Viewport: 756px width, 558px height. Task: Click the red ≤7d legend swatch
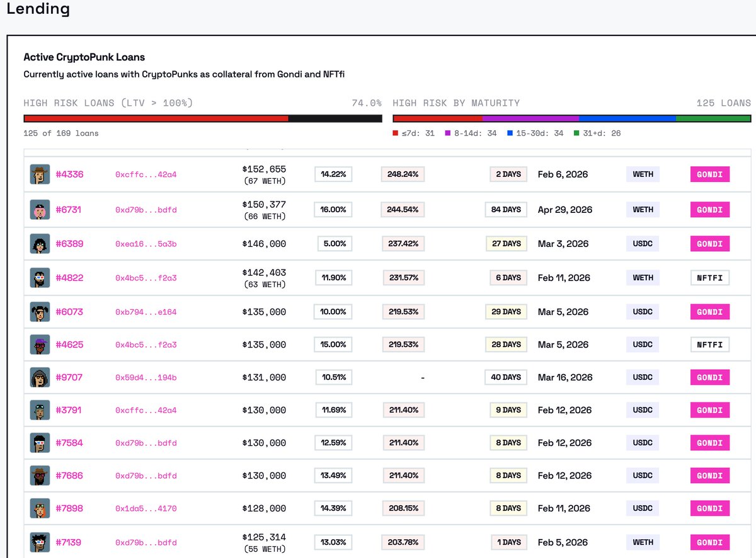coord(395,134)
